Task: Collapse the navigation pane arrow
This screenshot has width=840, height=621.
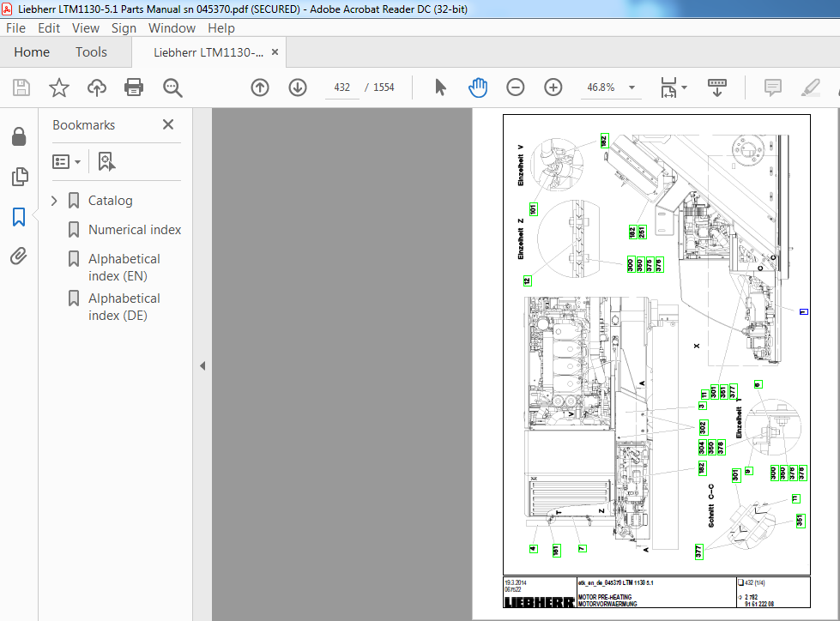Action: (202, 365)
